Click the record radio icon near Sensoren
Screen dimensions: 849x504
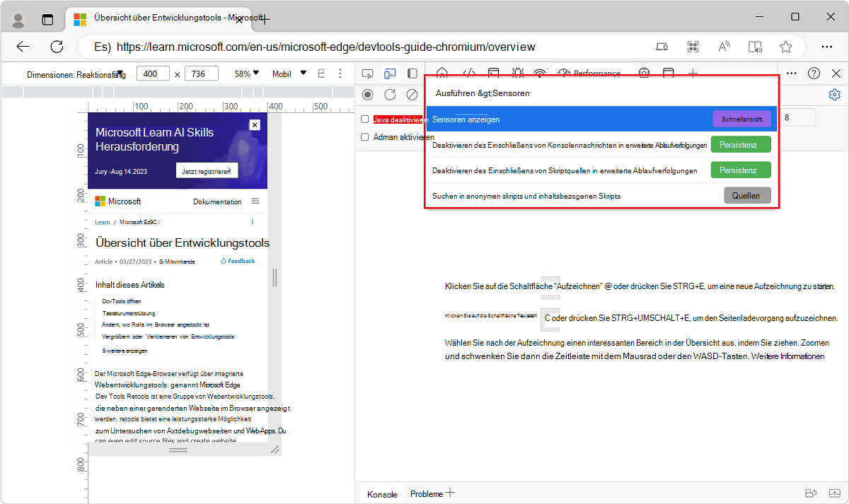point(367,94)
